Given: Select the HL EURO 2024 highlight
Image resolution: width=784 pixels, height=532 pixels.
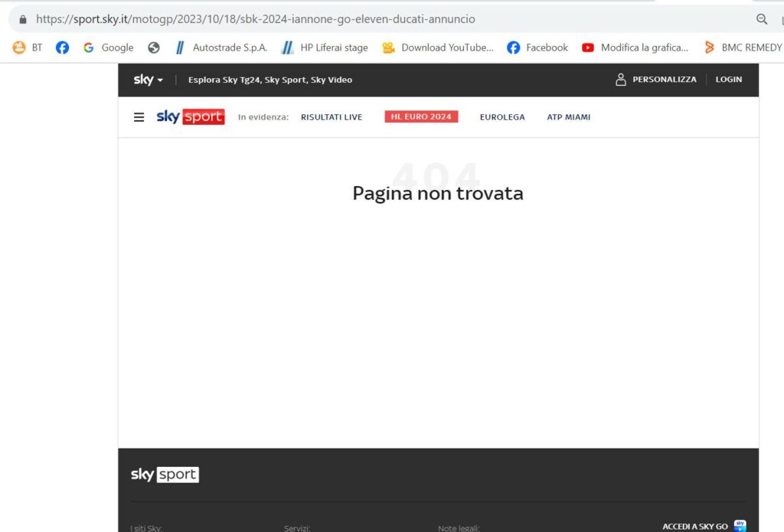Looking at the screenshot, I should [421, 117].
